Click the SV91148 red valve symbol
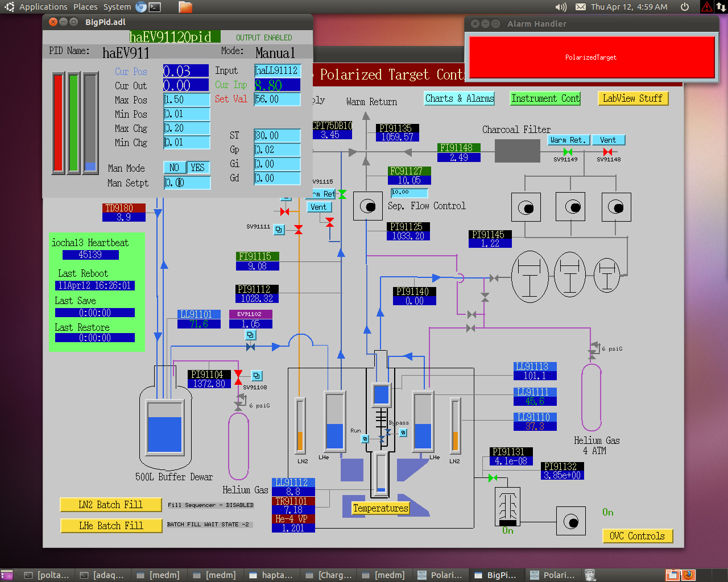The image size is (728, 582). click(607, 152)
